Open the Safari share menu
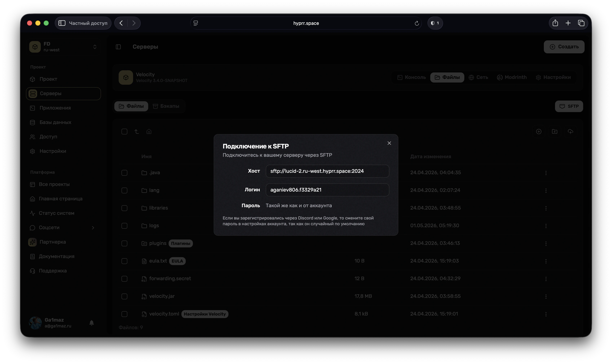This screenshot has width=612, height=364. click(555, 23)
